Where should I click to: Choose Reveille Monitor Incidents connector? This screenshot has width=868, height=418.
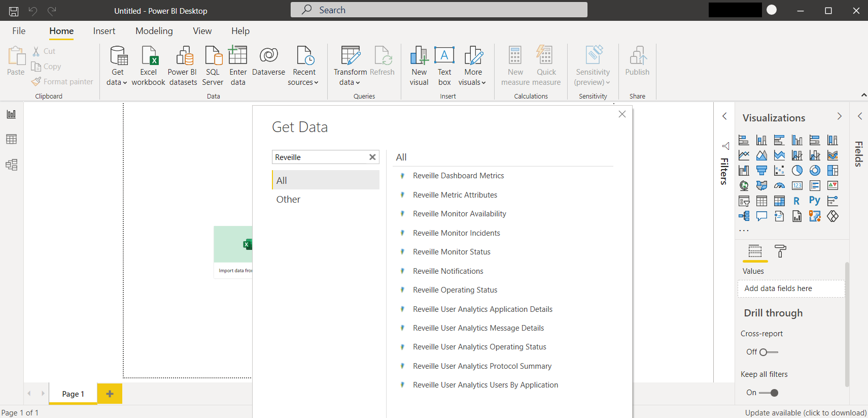pyautogui.click(x=457, y=233)
